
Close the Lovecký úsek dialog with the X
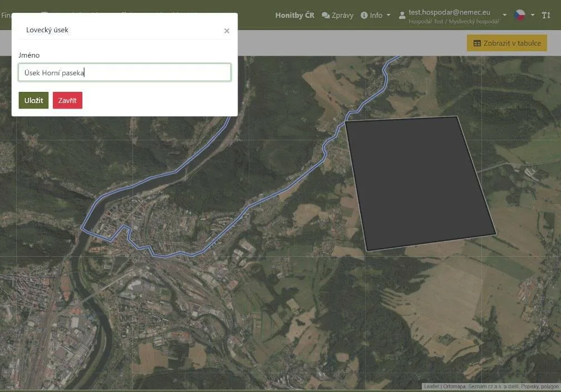click(227, 31)
